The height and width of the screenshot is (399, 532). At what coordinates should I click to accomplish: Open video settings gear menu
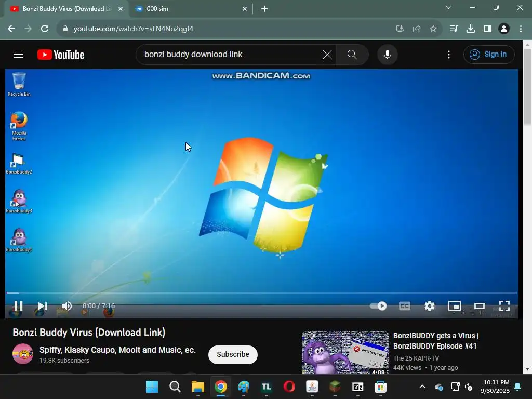point(430,306)
